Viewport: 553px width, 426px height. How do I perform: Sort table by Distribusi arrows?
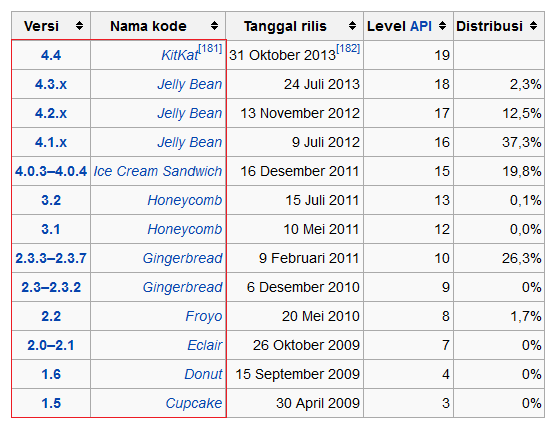533,26
